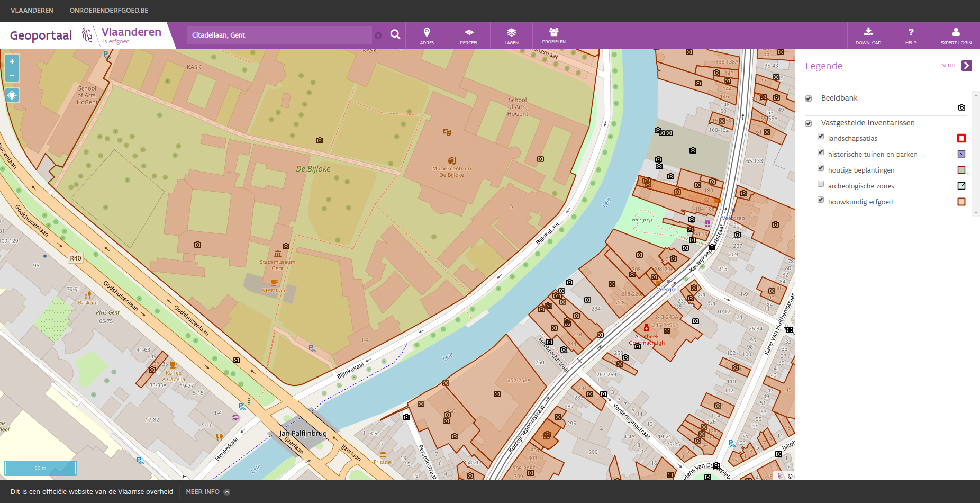The width and height of the screenshot is (980, 503).
Task: Click camera marker on Godshuizenlaan road
Action: click(x=236, y=360)
